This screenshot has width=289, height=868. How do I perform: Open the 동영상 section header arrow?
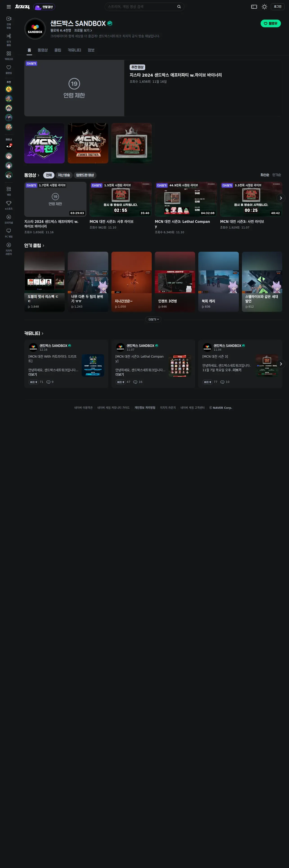coord(38,175)
